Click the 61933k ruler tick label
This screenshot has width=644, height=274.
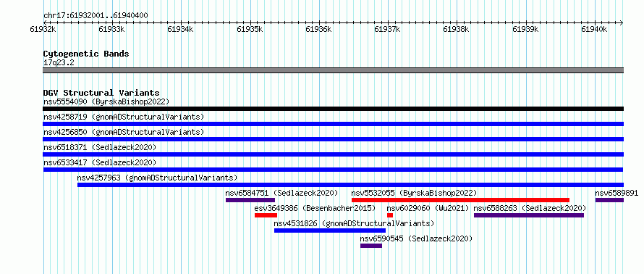tap(112, 29)
